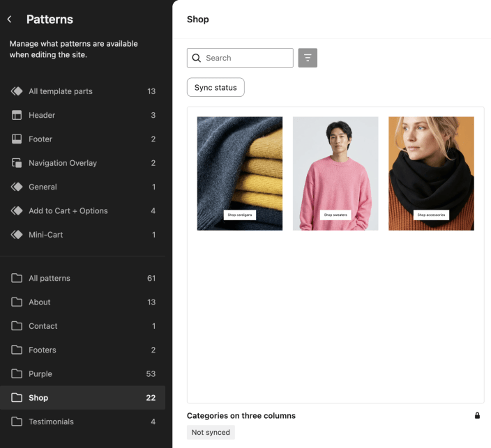This screenshot has height=448, width=491.
Task: Click the Shop accessories button
Action: pos(431,215)
